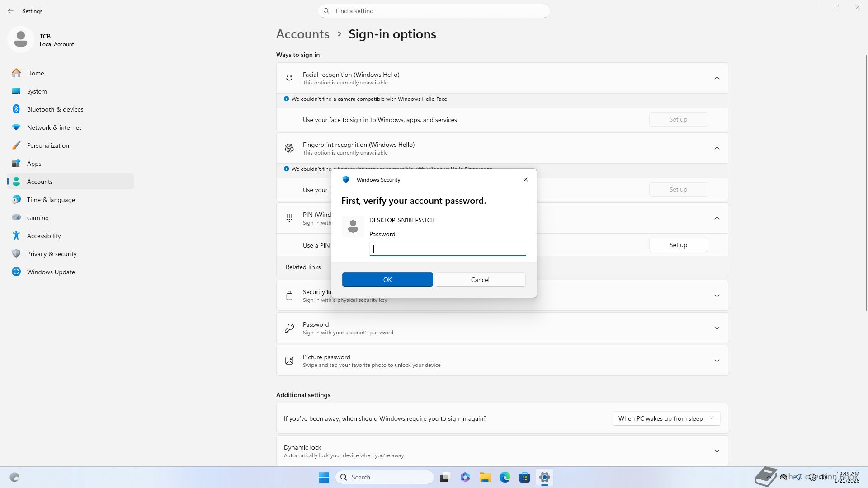
Task: Click the Gaming controller icon in sidebar
Action: 16,218
